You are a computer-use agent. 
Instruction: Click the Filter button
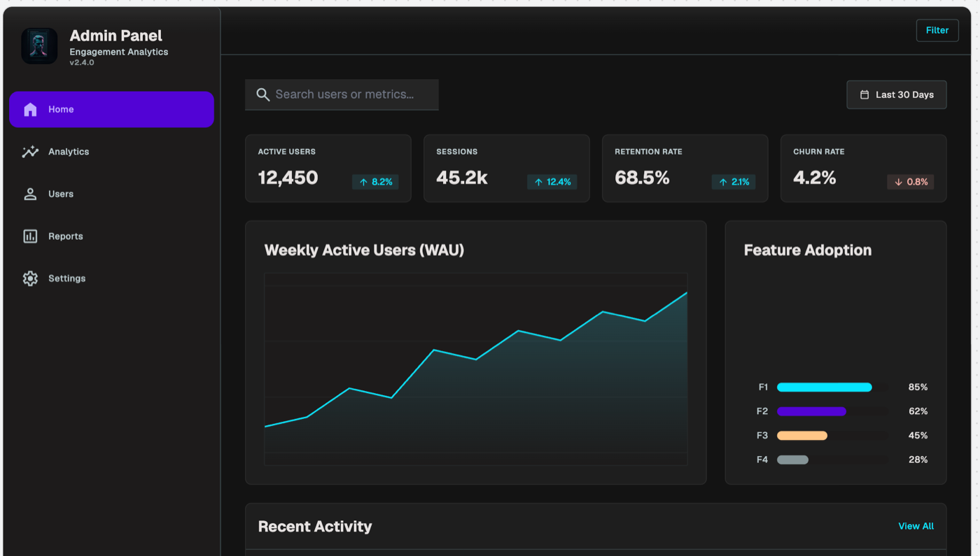[937, 30]
